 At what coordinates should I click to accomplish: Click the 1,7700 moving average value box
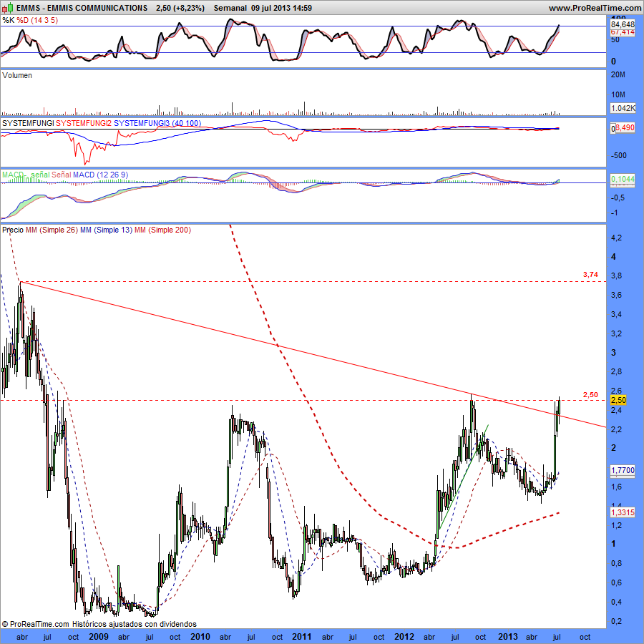point(623,470)
